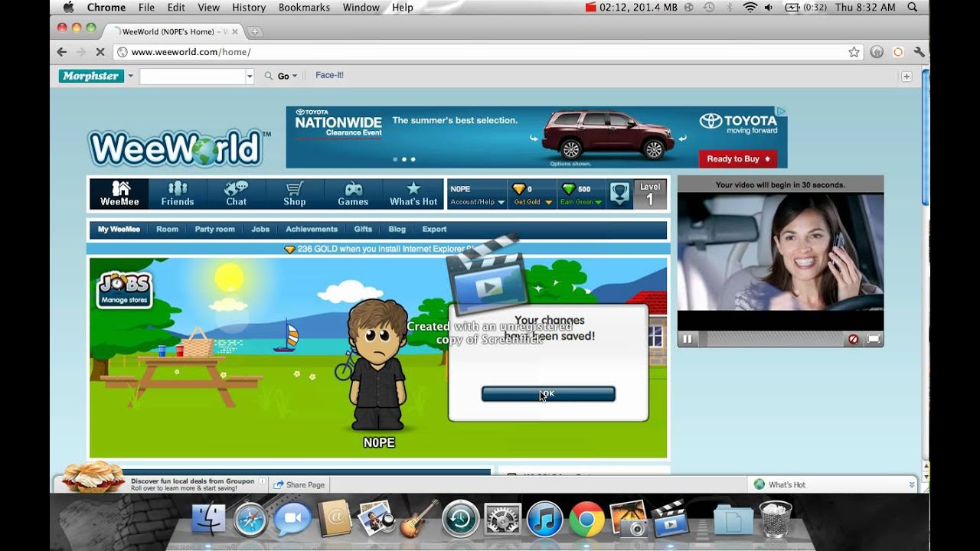Viewport: 980px width, 551px height.
Task: Open the Chrome wrench settings menu
Action: (920, 52)
